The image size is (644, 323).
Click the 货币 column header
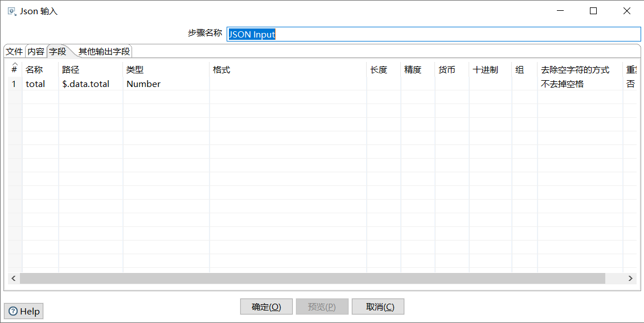pos(452,70)
